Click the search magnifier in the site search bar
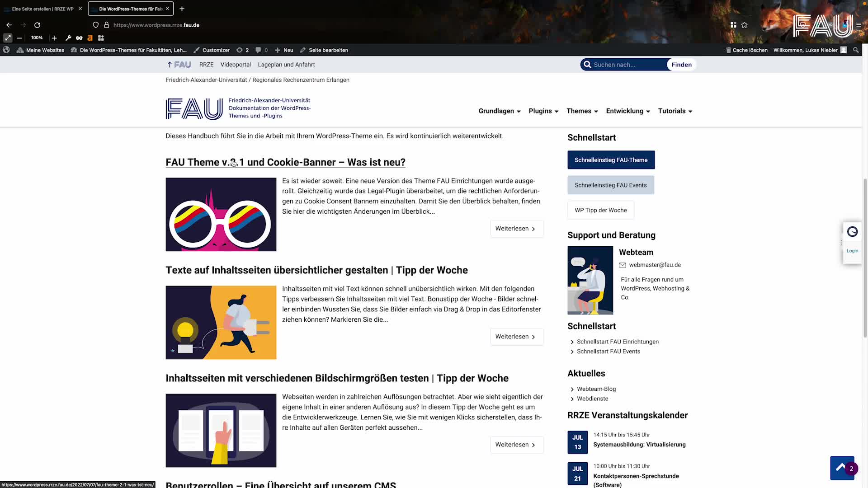The height and width of the screenshot is (488, 868). [x=587, y=65]
